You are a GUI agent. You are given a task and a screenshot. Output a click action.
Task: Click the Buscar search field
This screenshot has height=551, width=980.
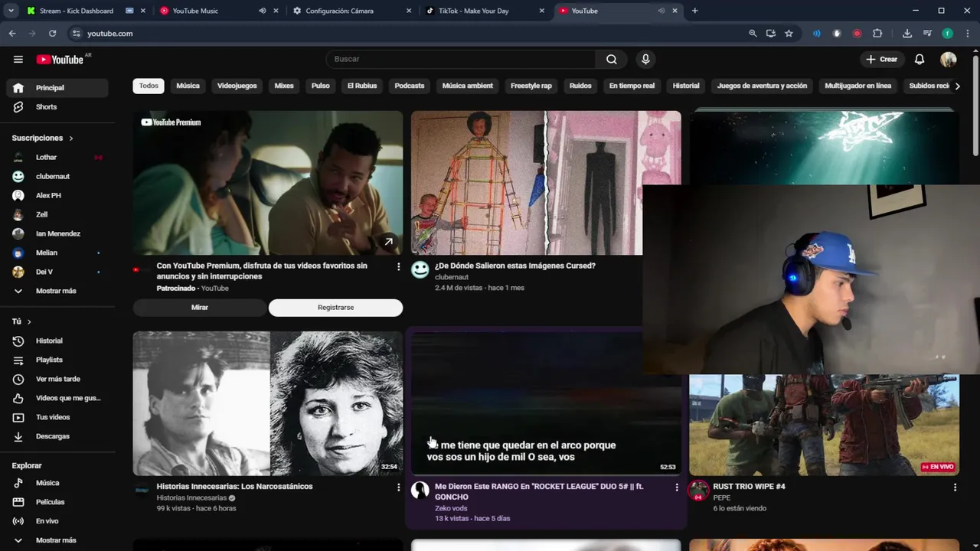pyautogui.click(x=462, y=59)
